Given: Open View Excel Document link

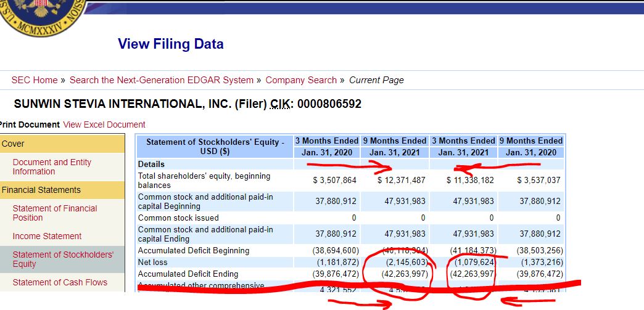Looking at the screenshot, I should [x=104, y=124].
